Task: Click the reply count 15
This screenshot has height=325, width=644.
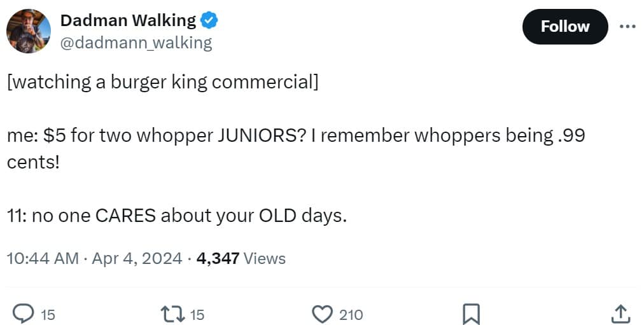Action: 48,315
